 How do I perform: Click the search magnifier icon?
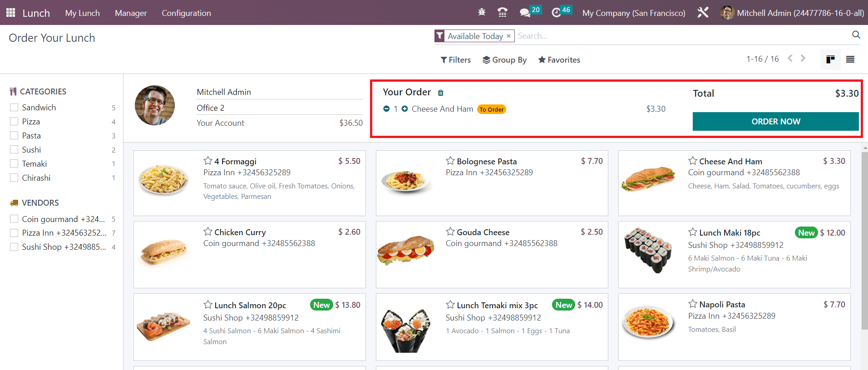(x=856, y=35)
